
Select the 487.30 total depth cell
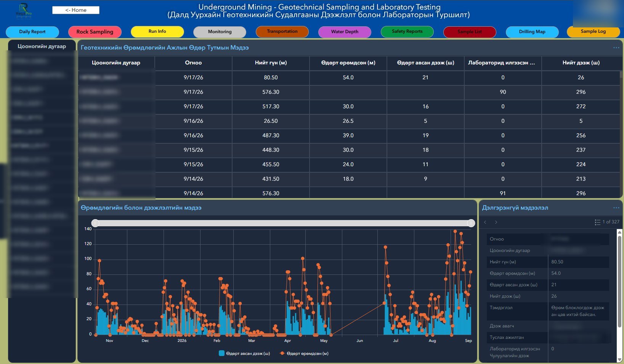pos(271,135)
